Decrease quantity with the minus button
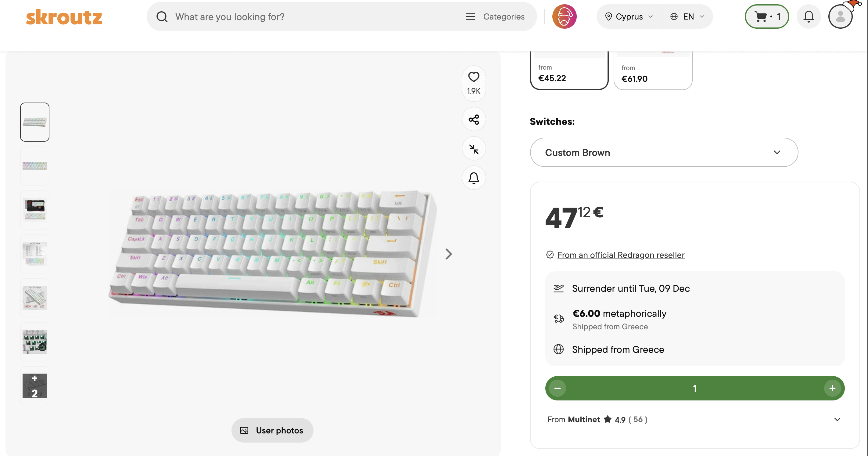This screenshot has height=456, width=868. [558, 388]
